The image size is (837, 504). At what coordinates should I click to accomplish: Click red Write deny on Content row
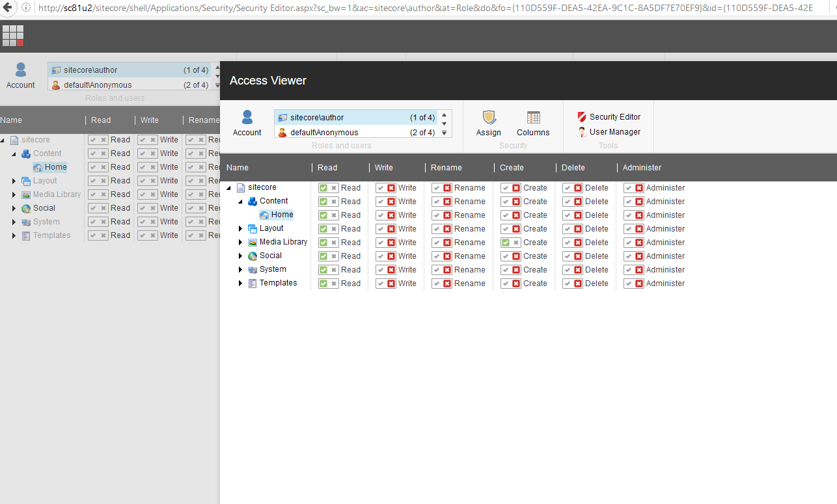tap(391, 202)
